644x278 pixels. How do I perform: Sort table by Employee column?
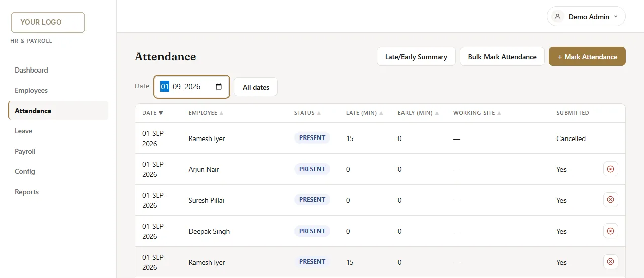pyautogui.click(x=206, y=113)
